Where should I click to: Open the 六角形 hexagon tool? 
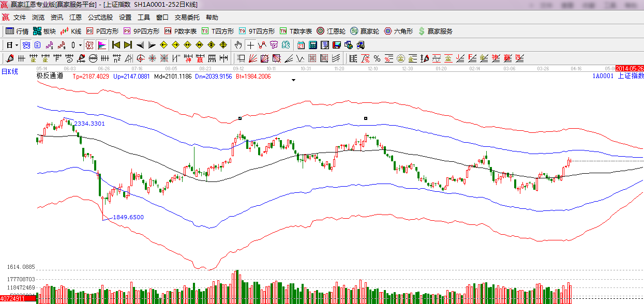click(x=398, y=31)
